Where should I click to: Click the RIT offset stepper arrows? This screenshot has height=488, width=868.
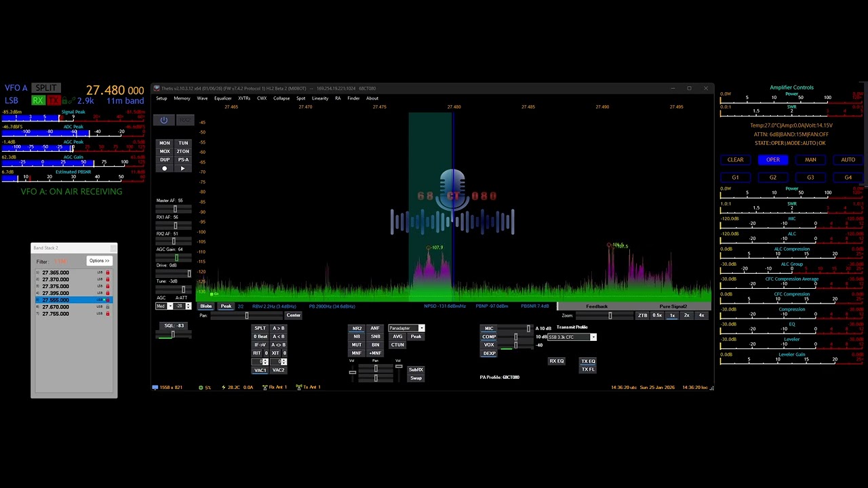coord(266,361)
